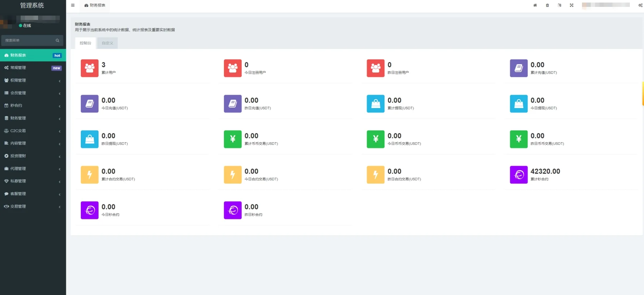This screenshot has width=644, height=295.
Task: Click the yellow lightning icon for 累计合约交易(USDT)
Action: pyautogui.click(x=90, y=175)
